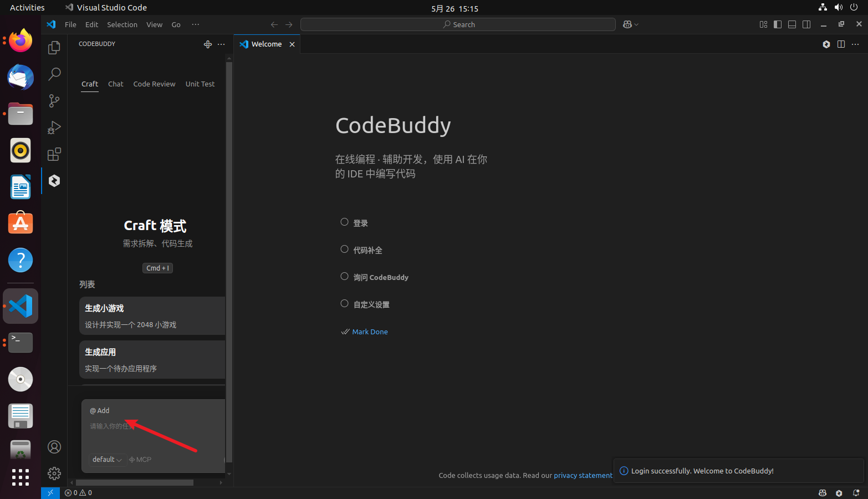This screenshot has height=499, width=868.
Task: Choose the 生成应用 todo app card
Action: coord(152,360)
